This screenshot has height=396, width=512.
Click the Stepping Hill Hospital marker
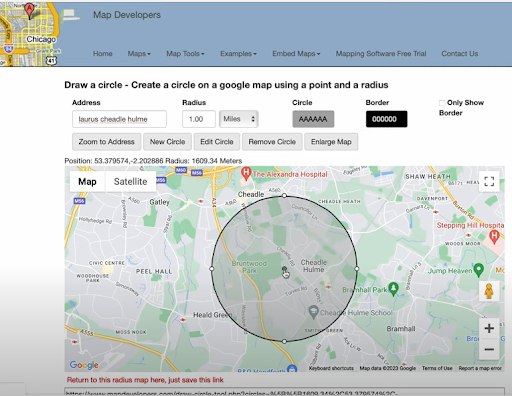click(x=494, y=237)
